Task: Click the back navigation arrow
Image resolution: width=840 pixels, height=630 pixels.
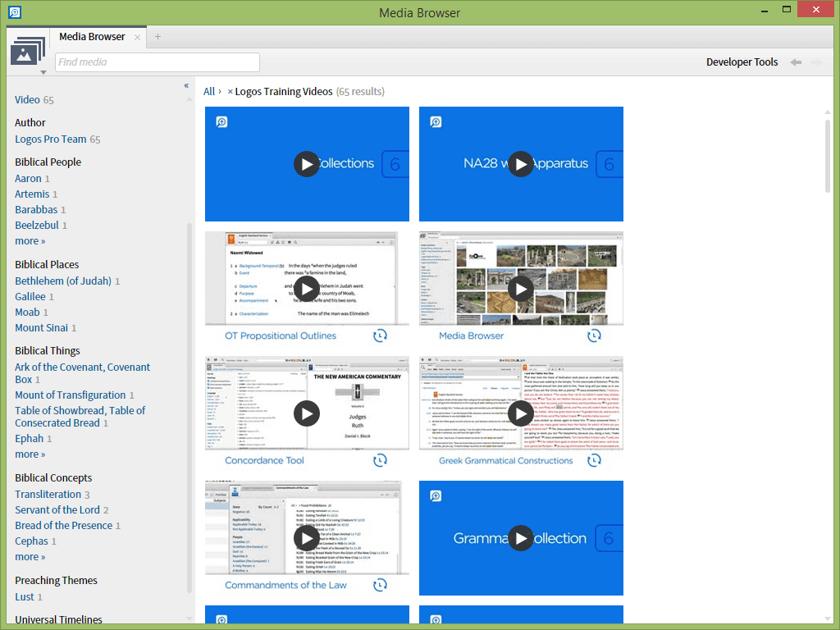Action: click(795, 62)
